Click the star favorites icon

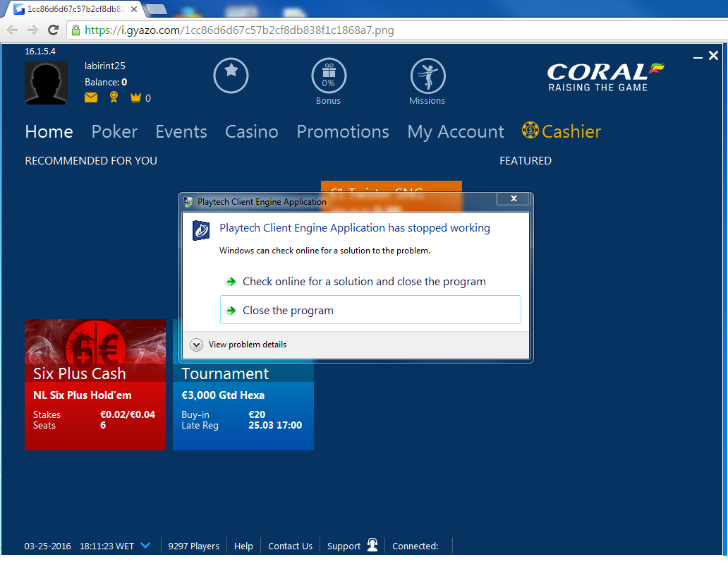[231, 76]
